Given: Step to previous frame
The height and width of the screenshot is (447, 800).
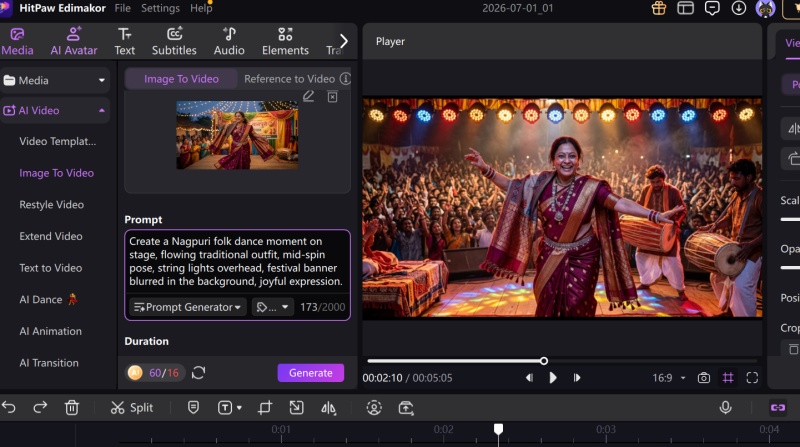Looking at the screenshot, I should (529, 378).
